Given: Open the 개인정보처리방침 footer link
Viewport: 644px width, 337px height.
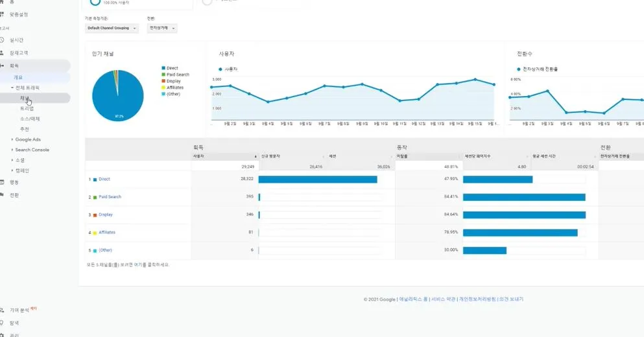Looking at the screenshot, I should coord(477,299).
